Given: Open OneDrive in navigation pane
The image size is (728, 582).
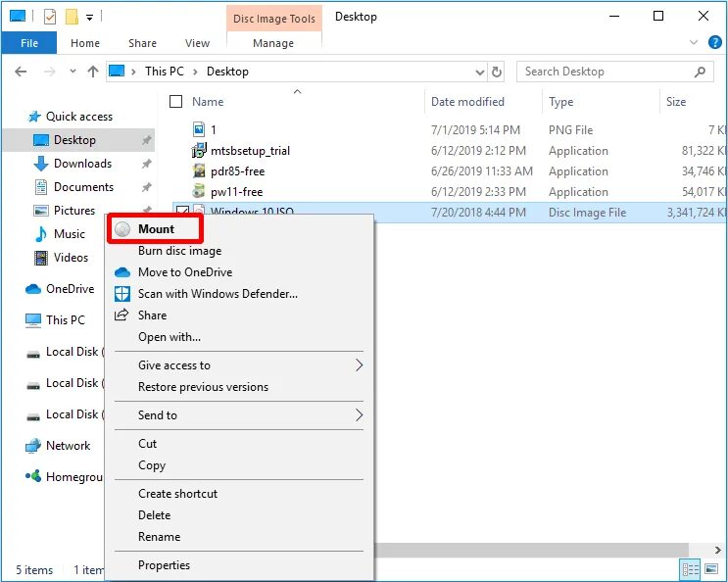Looking at the screenshot, I should (x=70, y=289).
